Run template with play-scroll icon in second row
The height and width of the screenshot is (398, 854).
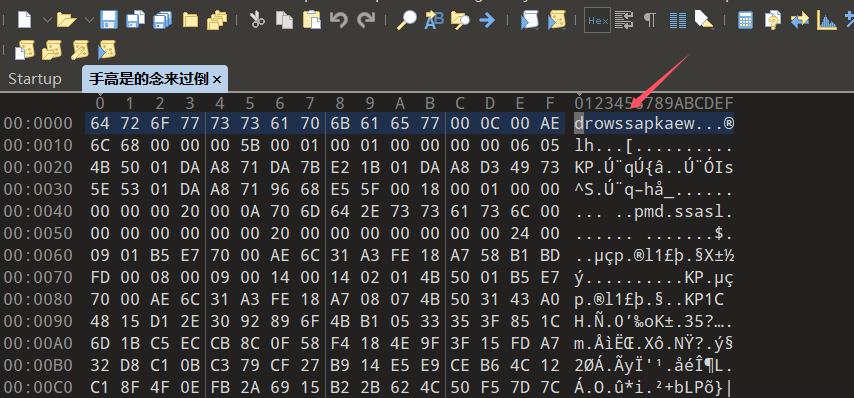click(107, 50)
